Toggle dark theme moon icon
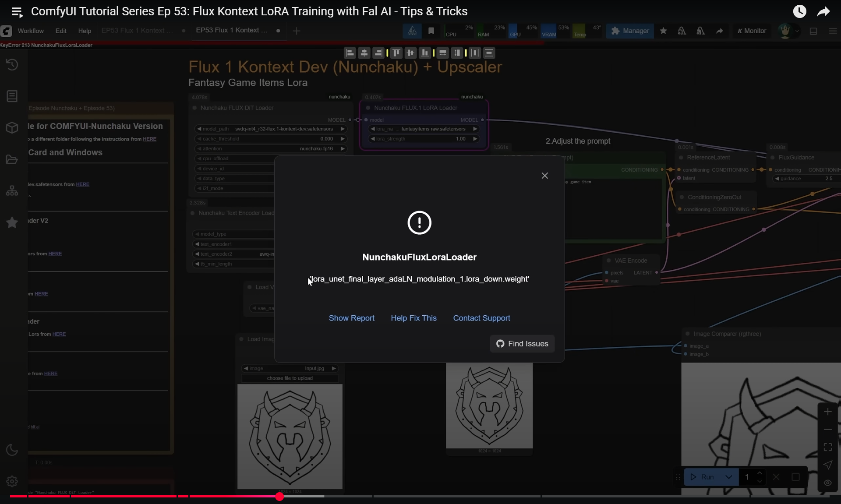841x504 pixels. pyautogui.click(x=12, y=450)
